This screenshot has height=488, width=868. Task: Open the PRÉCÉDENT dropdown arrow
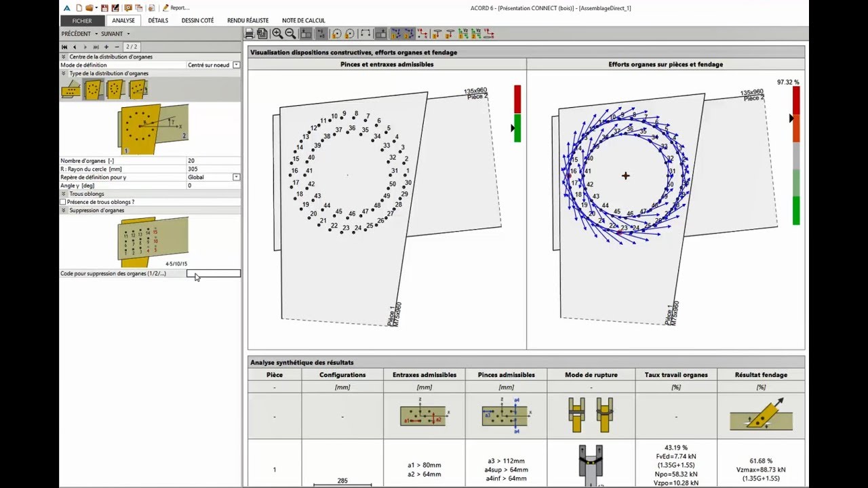(x=96, y=34)
